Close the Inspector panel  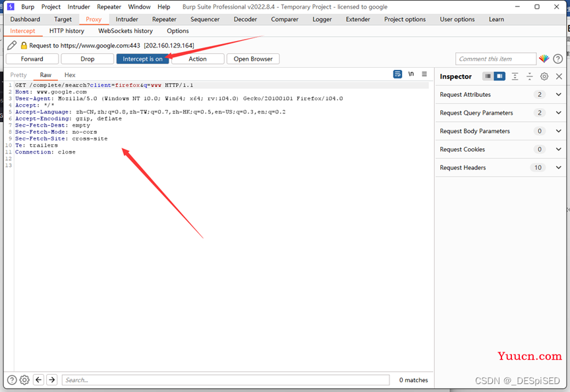559,76
